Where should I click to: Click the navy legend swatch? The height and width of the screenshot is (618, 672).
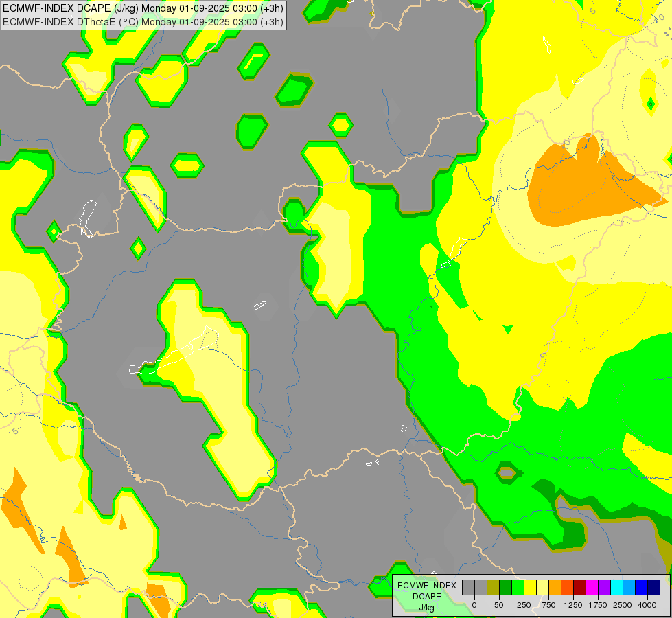click(x=654, y=587)
